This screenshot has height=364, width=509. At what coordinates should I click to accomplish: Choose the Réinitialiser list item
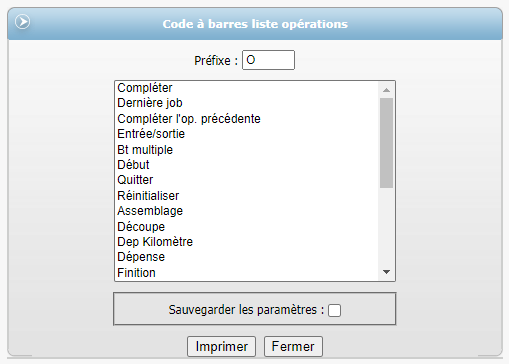click(x=246, y=196)
